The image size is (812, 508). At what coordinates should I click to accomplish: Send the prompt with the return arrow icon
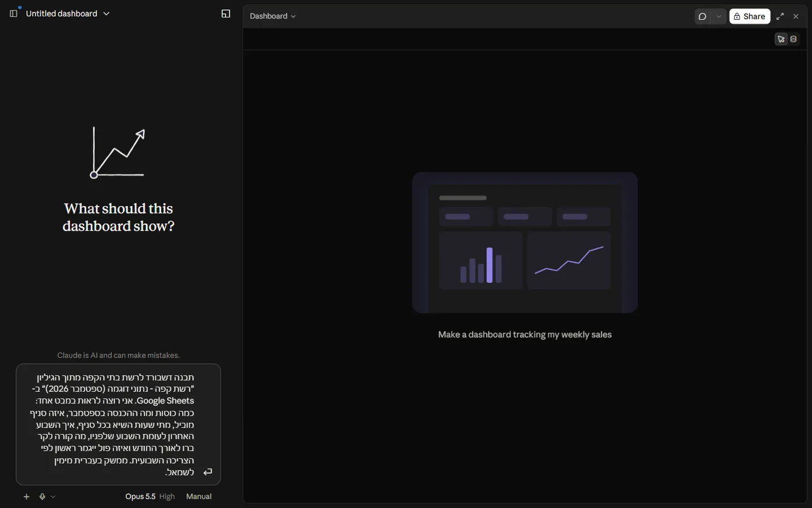coord(208,472)
